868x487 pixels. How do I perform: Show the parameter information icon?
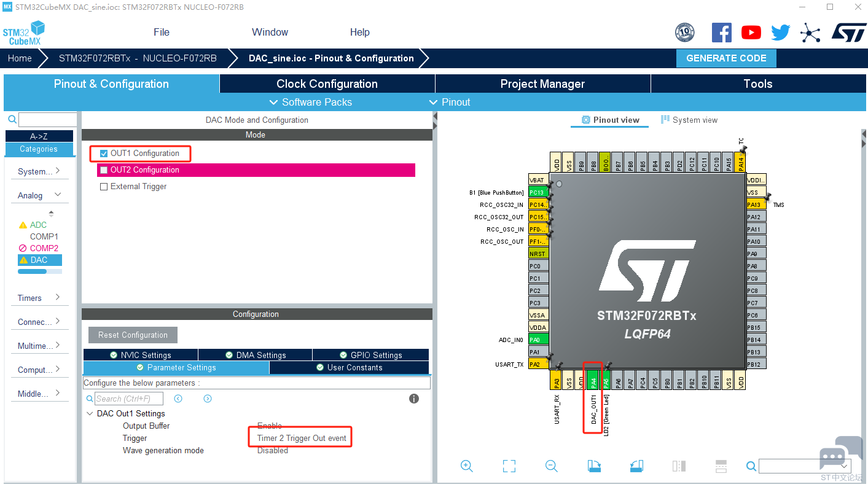coord(414,399)
